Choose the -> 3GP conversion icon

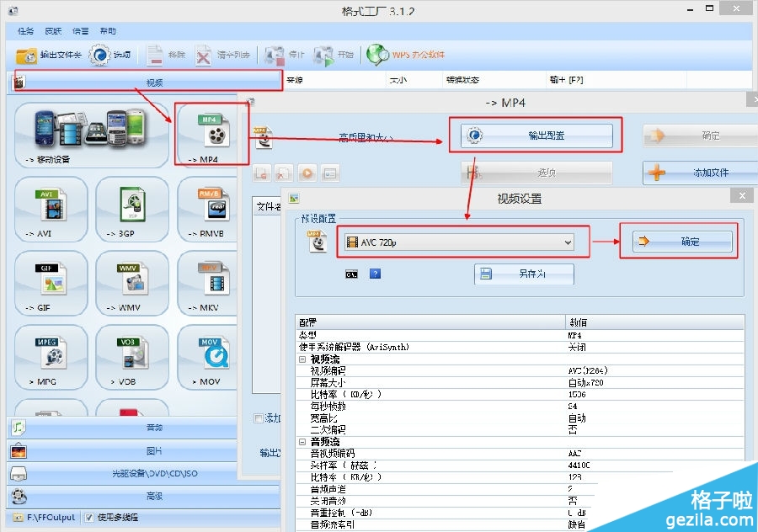[x=132, y=210]
